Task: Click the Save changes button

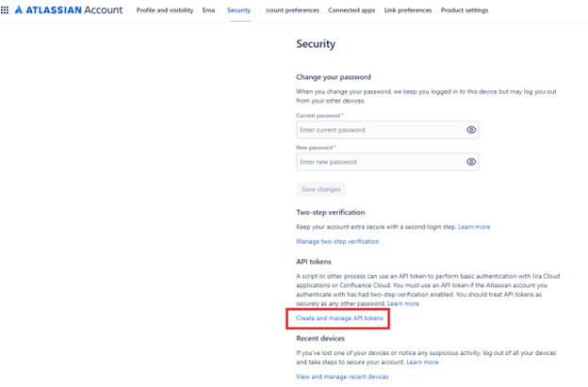Action: (321, 189)
